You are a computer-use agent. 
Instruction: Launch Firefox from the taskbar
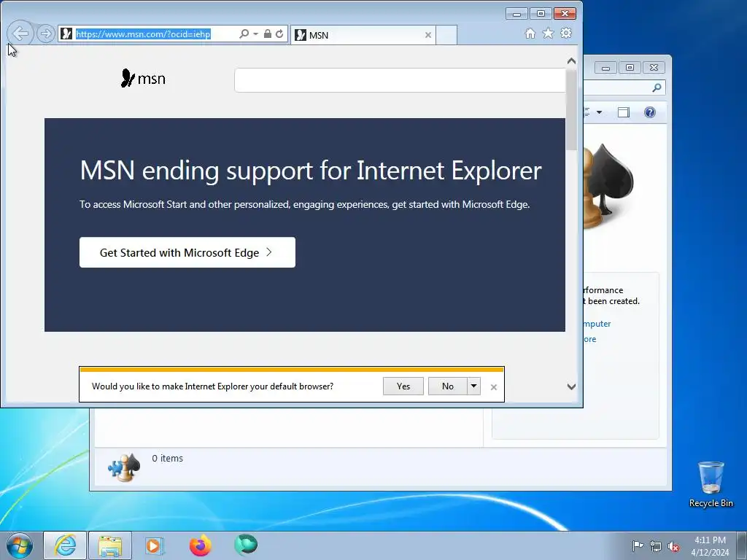200,545
